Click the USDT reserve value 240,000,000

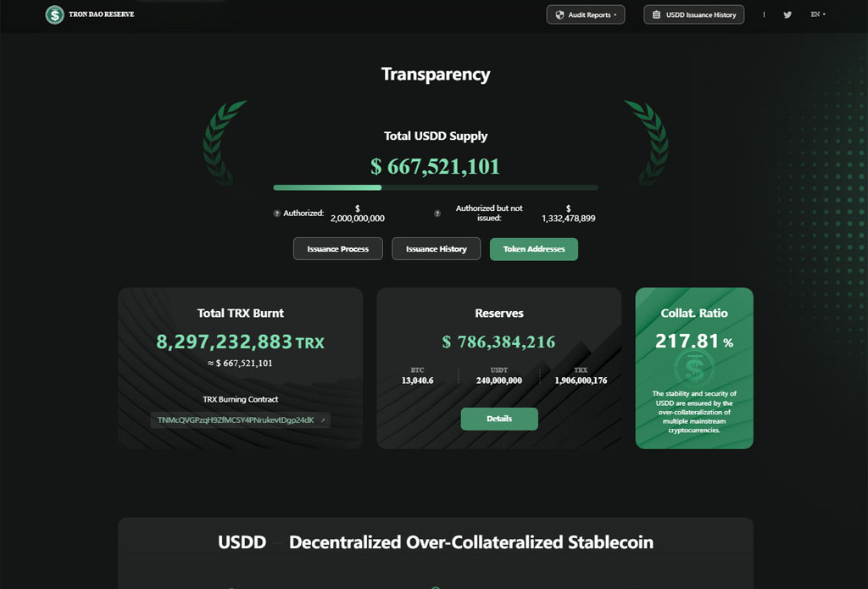click(x=498, y=381)
